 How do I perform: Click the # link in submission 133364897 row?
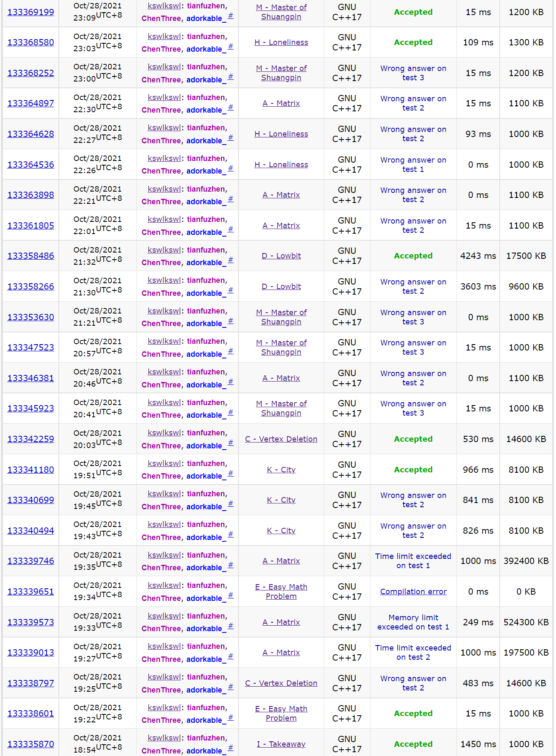tap(231, 108)
